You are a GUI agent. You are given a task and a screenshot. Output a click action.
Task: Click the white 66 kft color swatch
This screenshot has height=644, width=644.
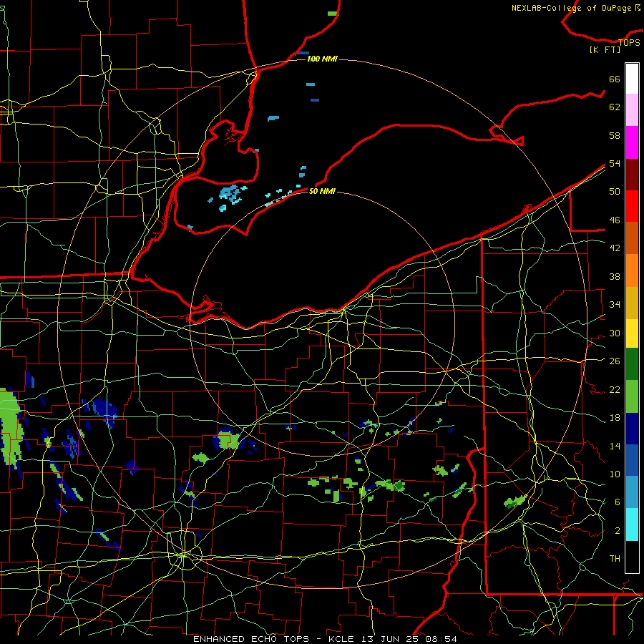[632, 79]
